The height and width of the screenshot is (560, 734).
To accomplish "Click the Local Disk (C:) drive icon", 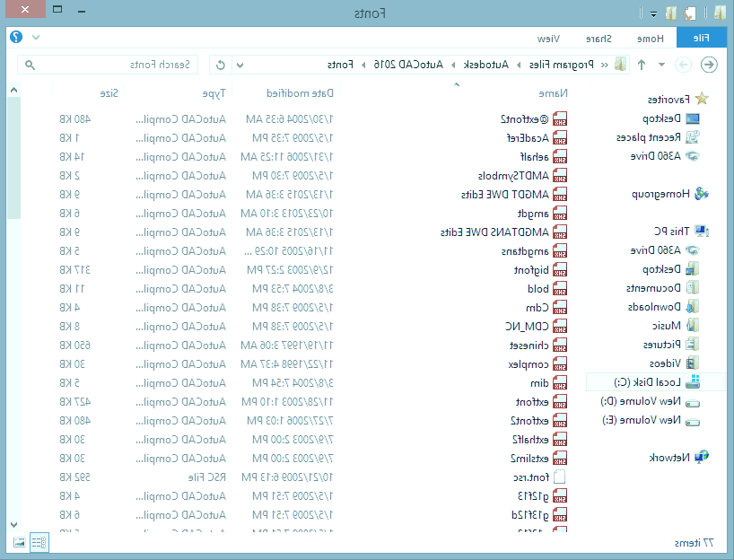I will click(693, 382).
